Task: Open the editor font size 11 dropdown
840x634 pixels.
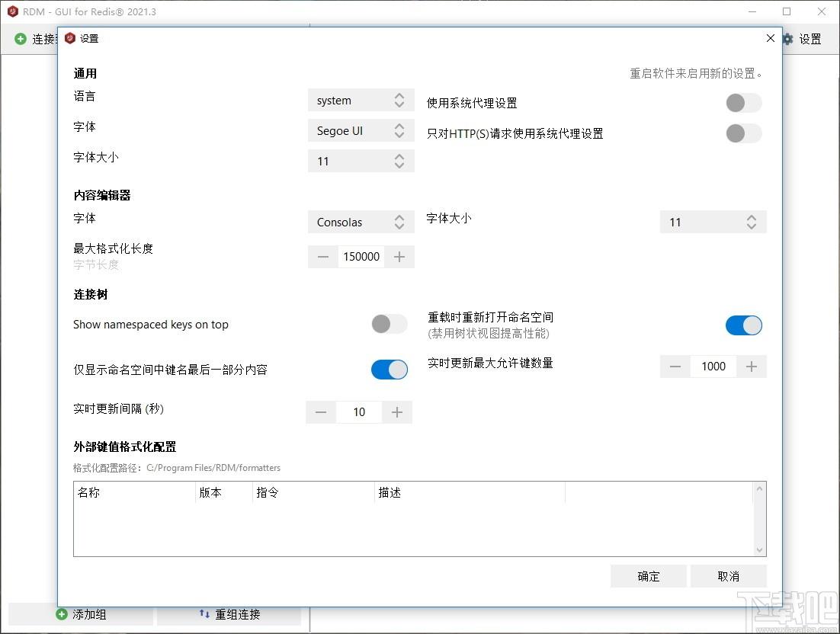Action: [x=713, y=223]
